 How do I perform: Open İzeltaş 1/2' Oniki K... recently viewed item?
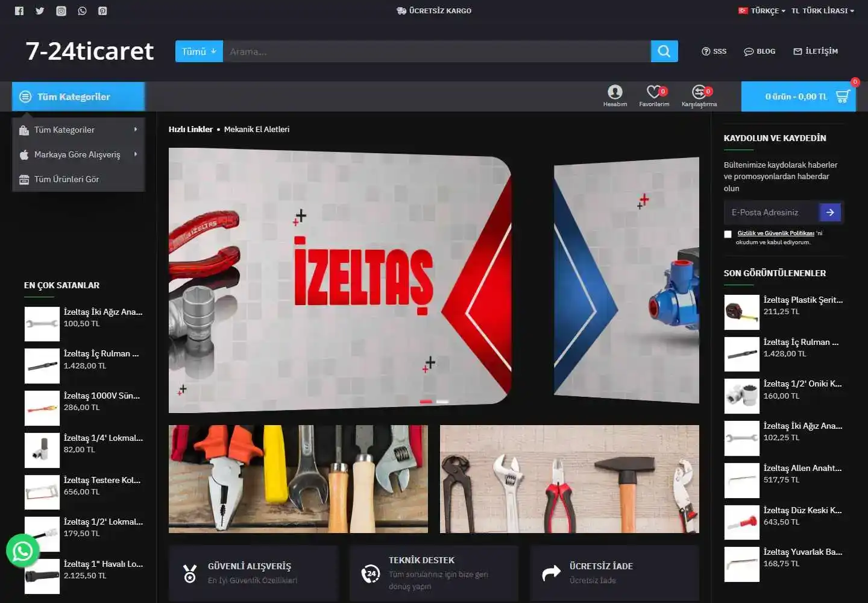pyautogui.click(x=802, y=384)
